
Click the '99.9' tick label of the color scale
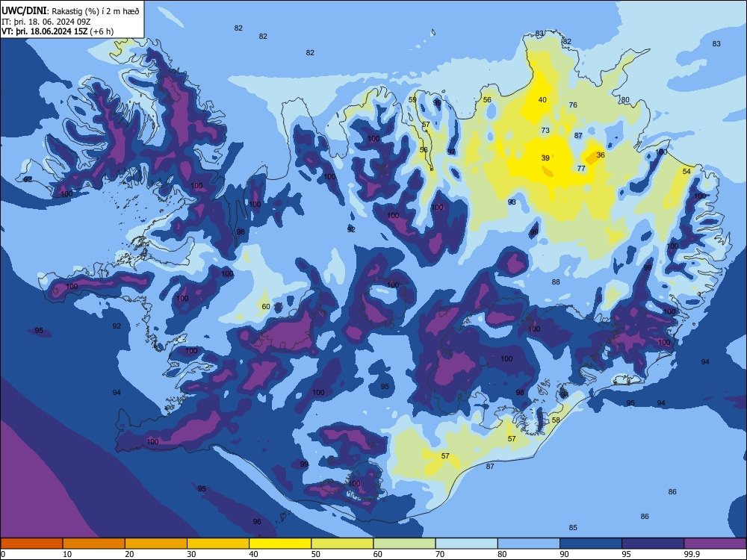click(x=691, y=554)
